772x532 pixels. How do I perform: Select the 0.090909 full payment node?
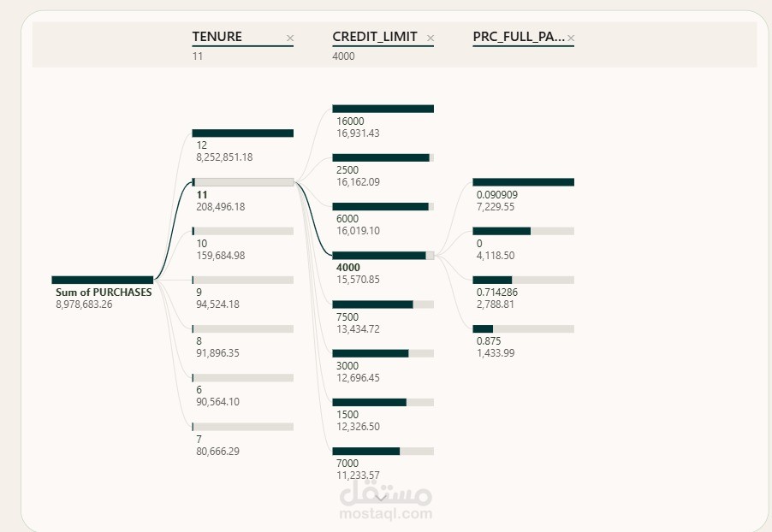click(523, 182)
